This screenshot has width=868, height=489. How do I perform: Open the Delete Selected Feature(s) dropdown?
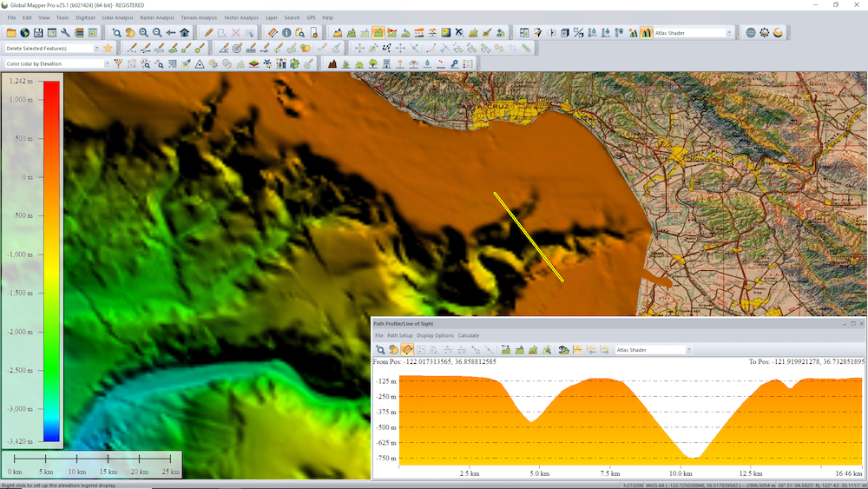97,49
